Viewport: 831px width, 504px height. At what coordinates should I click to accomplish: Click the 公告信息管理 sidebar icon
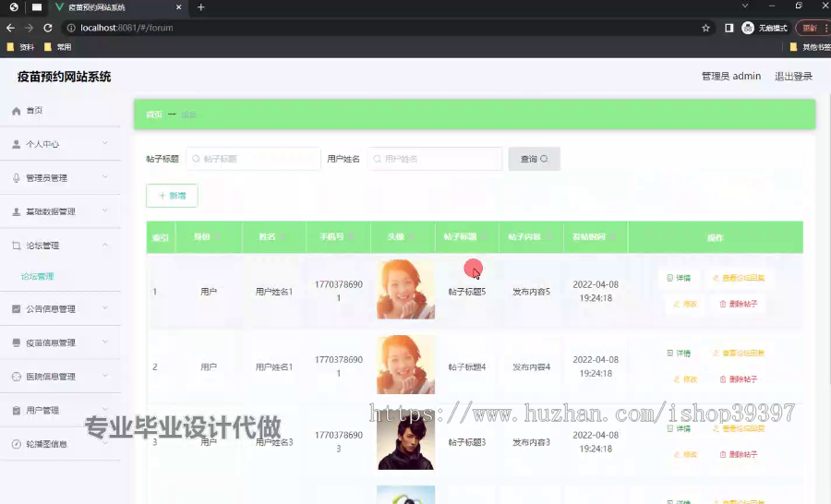(x=16, y=308)
